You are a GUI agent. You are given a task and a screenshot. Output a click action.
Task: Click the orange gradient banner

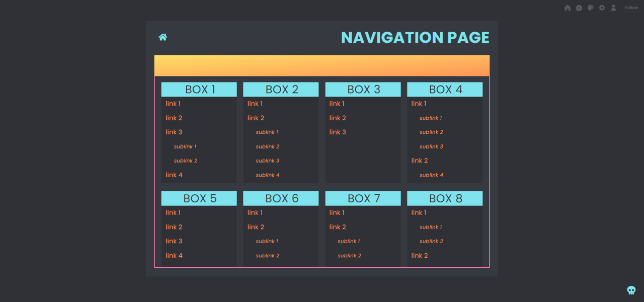coord(321,66)
